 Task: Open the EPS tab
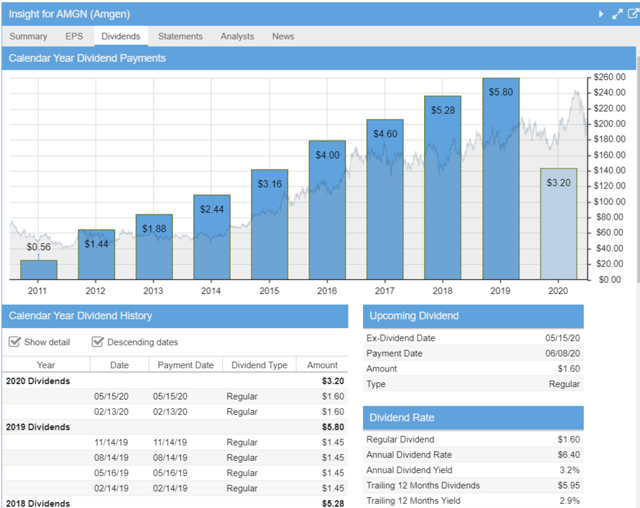click(74, 36)
